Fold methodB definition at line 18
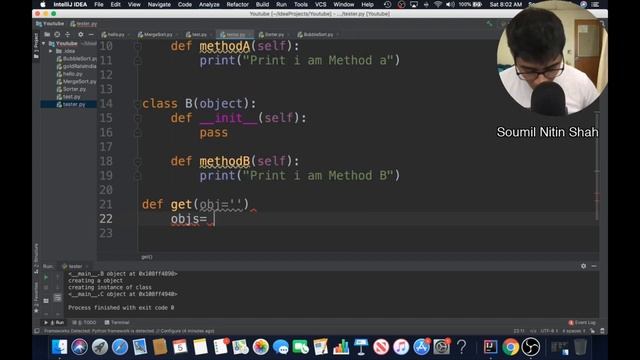This screenshot has width=640, height=360. coord(138,162)
